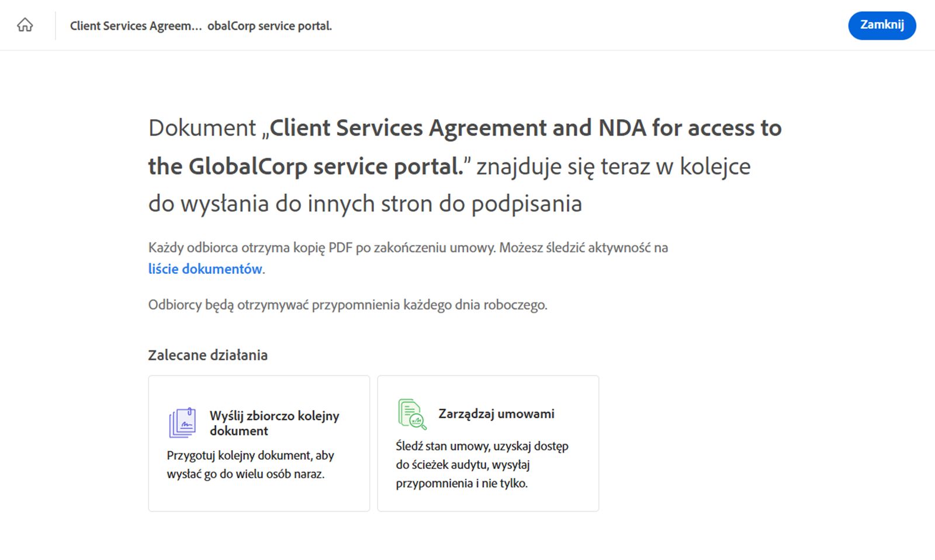Click 'Śledź stan umowy' card description
The image size is (935, 560).
[x=482, y=464]
